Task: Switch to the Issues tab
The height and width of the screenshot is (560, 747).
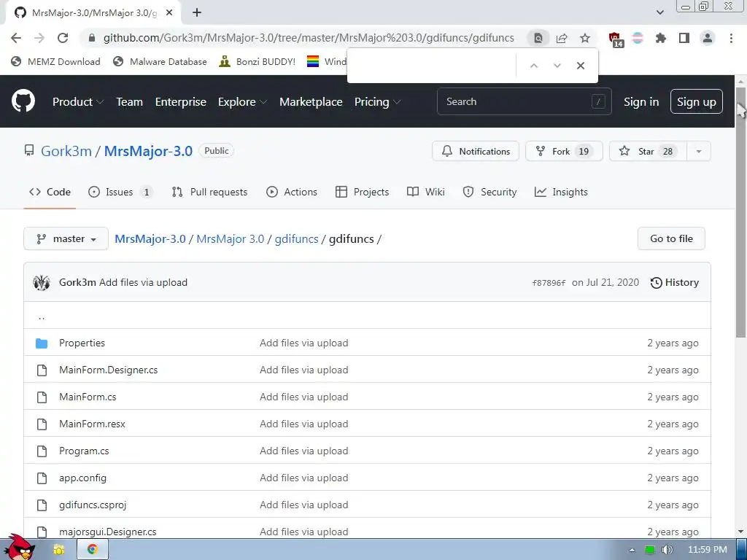Action: [x=120, y=192]
